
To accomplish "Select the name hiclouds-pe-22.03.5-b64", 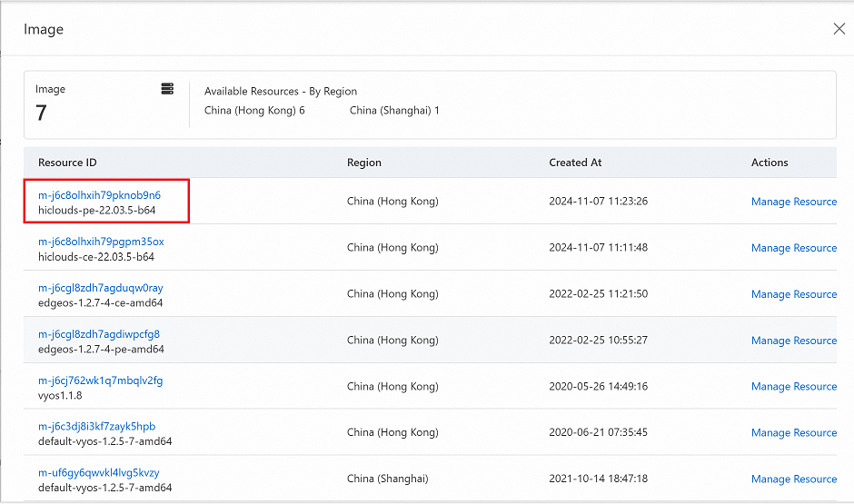I will click(x=96, y=210).
